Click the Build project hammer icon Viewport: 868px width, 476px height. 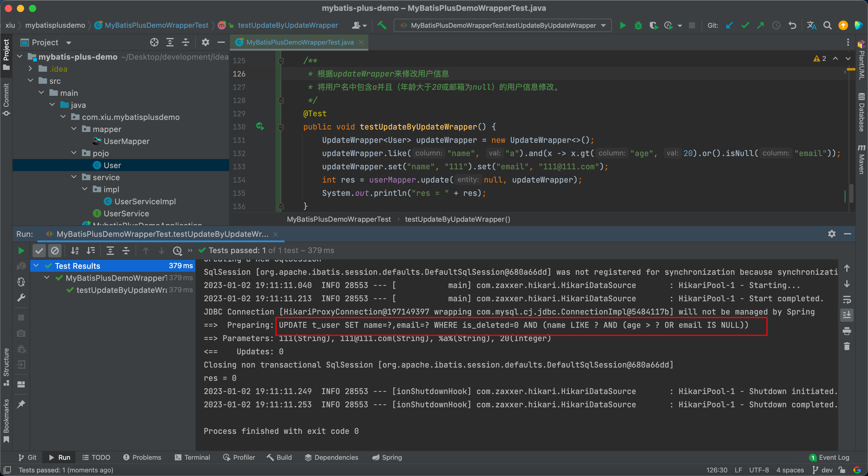tap(382, 25)
